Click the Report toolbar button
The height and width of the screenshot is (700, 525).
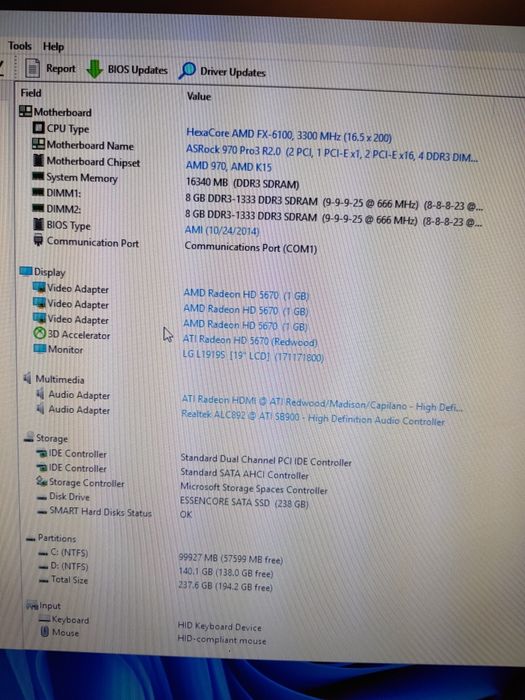(x=50, y=69)
